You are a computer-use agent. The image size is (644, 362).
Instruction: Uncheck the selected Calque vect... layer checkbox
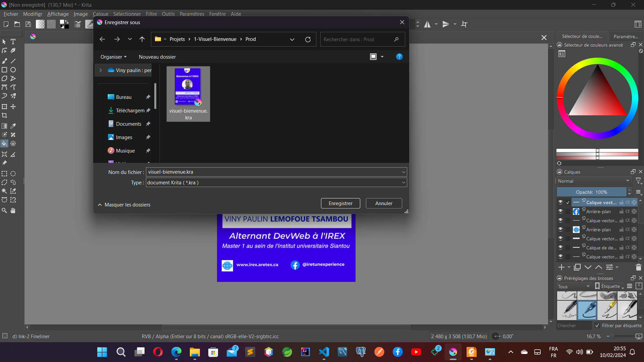click(x=568, y=202)
